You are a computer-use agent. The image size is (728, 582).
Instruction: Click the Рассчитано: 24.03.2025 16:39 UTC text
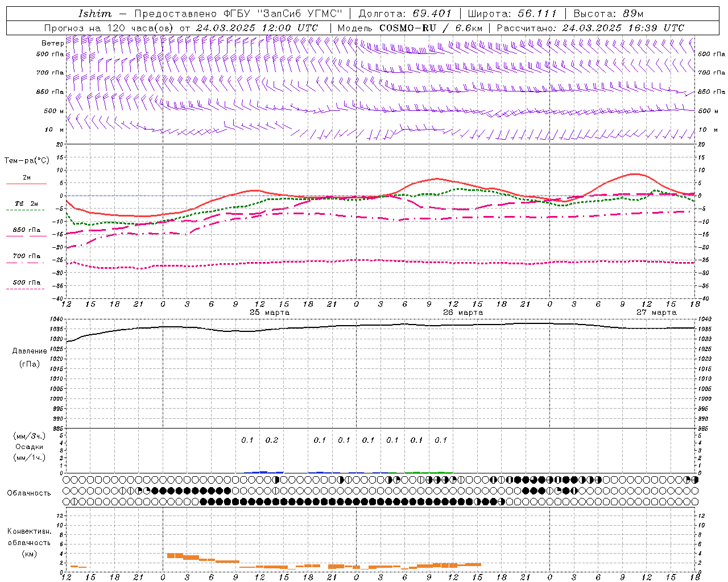590,28
